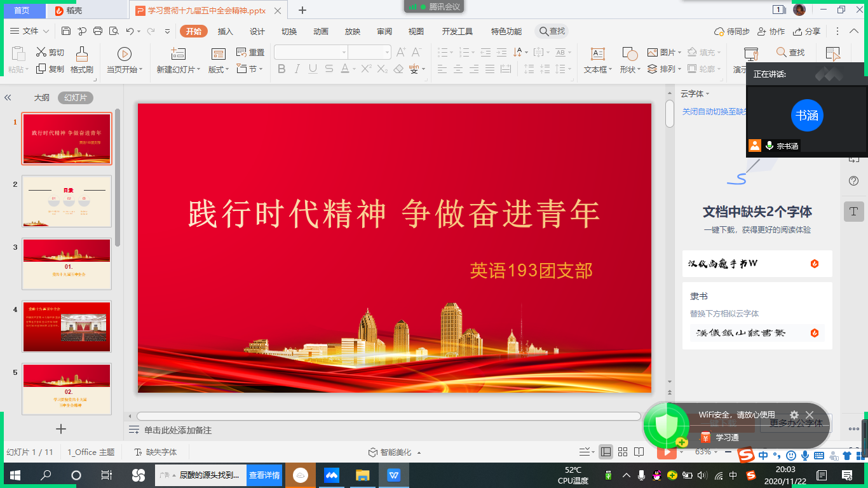
Task: Click the Subscript X₂ icon
Action: coord(383,69)
